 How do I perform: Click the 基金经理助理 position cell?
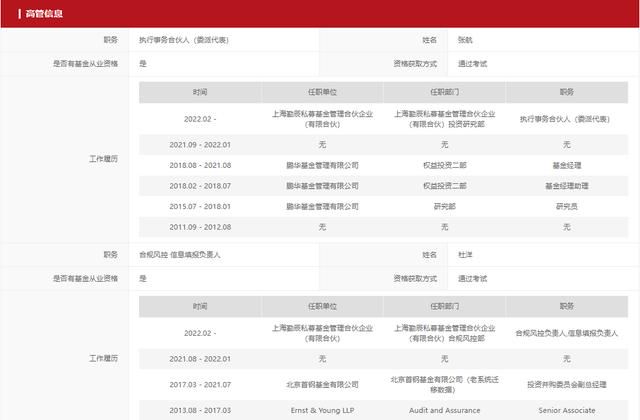[567, 186]
